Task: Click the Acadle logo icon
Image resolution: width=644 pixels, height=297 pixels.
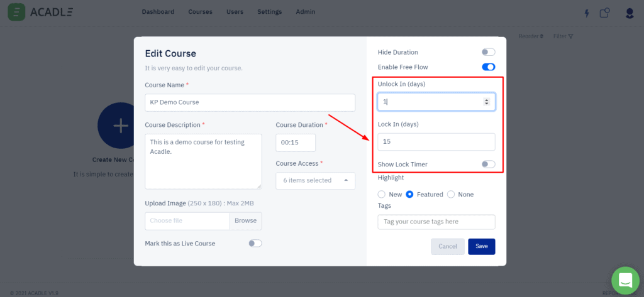Action: pyautogui.click(x=17, y=12)
